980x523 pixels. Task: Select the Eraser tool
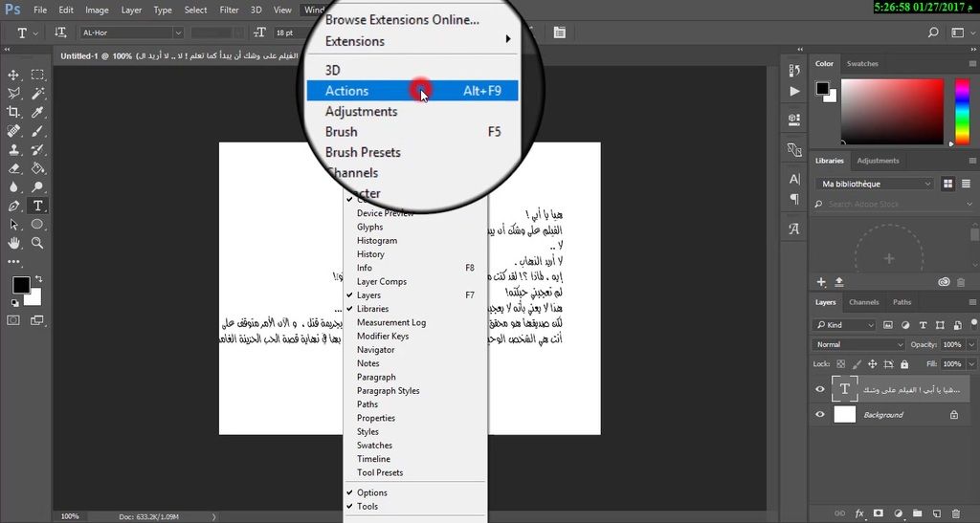coord(13,168)
